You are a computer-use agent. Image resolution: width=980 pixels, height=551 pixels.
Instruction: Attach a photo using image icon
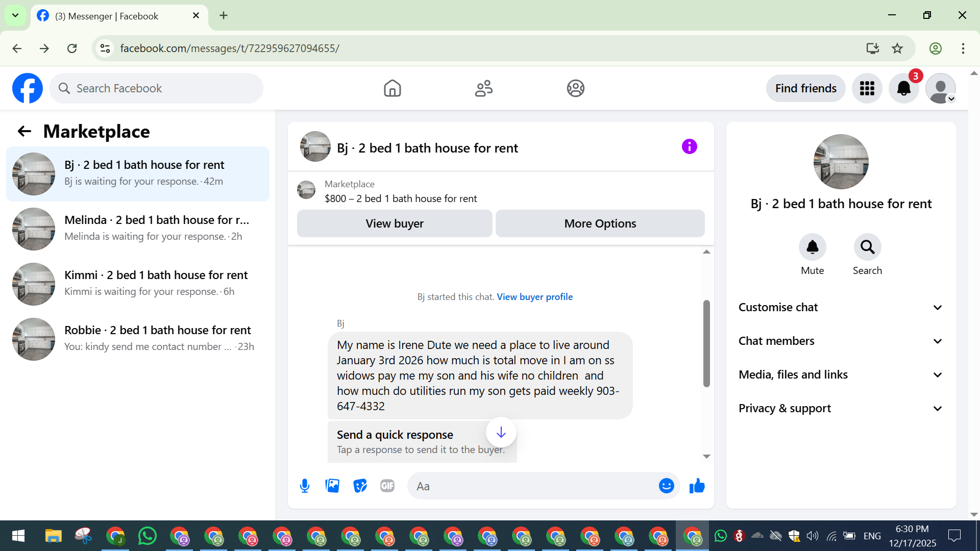tap(332, 486)
